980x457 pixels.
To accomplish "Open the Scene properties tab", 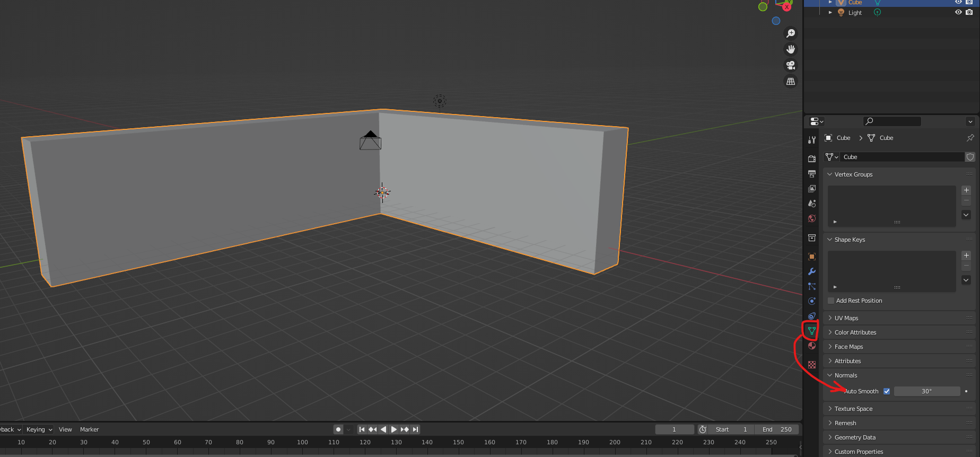I will point(812,204).
